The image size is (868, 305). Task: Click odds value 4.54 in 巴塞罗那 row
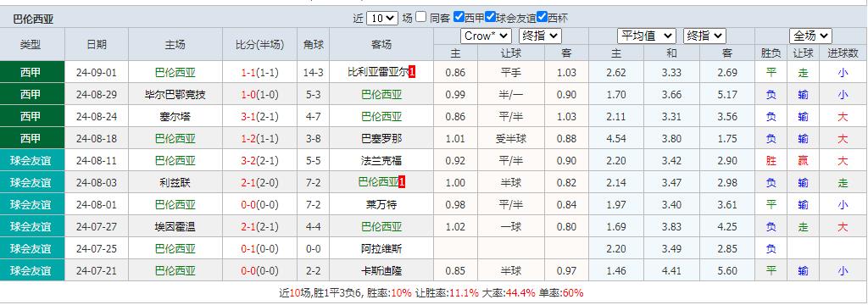click(x=616, y=139)
